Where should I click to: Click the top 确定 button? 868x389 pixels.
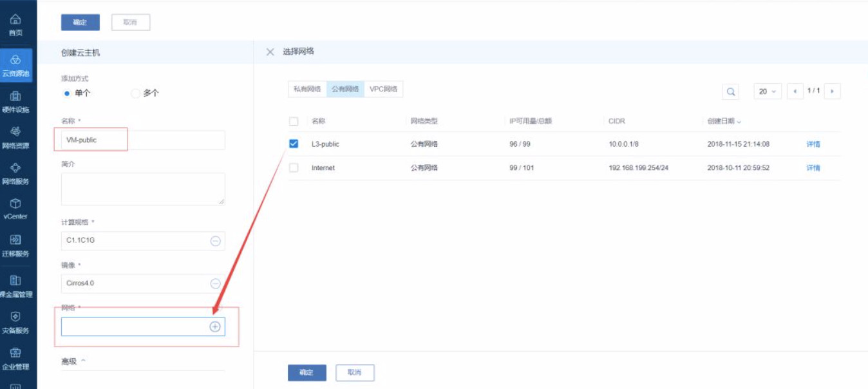[x=80, y=22]
